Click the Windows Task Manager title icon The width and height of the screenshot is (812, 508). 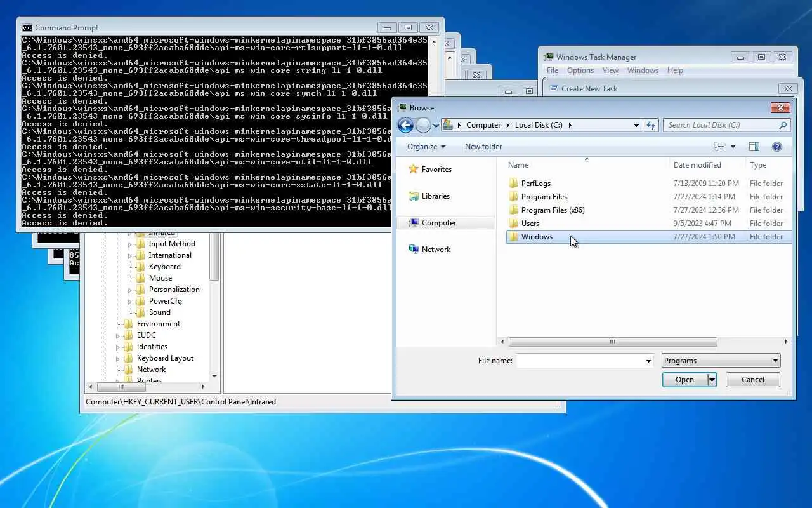549,57
